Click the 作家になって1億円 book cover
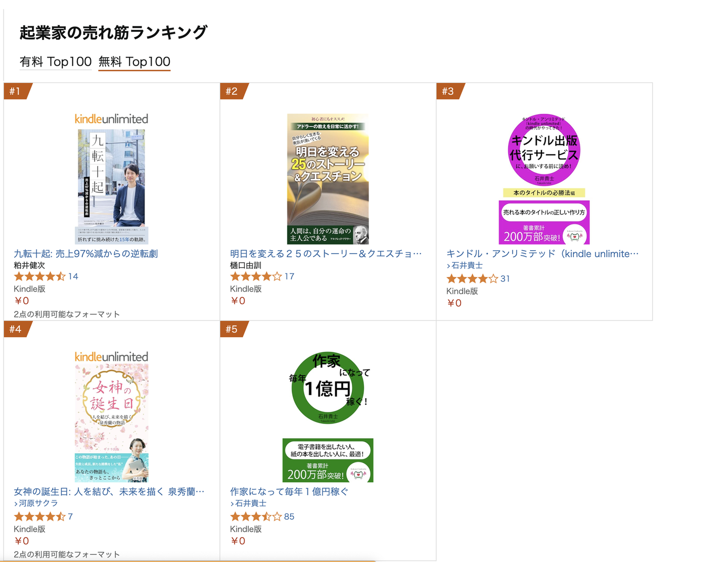Screen dimensions: 728x562 328,417
